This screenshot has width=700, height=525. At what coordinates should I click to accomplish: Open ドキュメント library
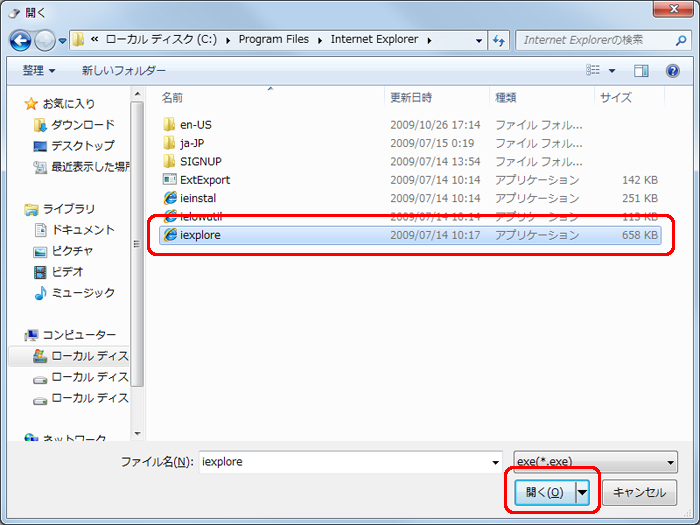[x=75, y=229]
